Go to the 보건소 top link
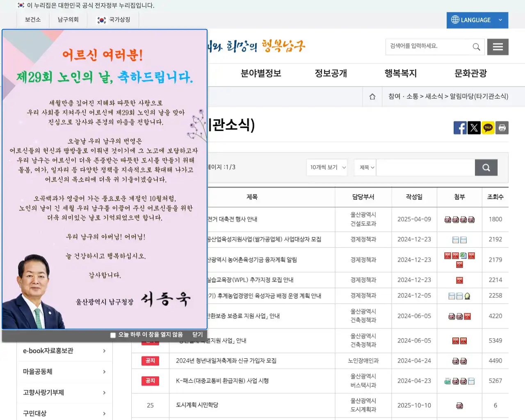 pyautogui.click(x=33, y=20)
